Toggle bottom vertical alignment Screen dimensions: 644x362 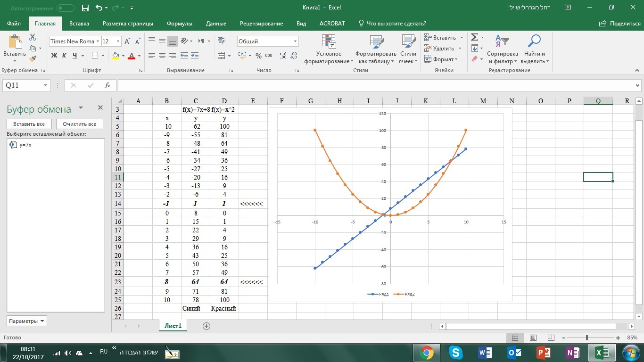point(173,41)
